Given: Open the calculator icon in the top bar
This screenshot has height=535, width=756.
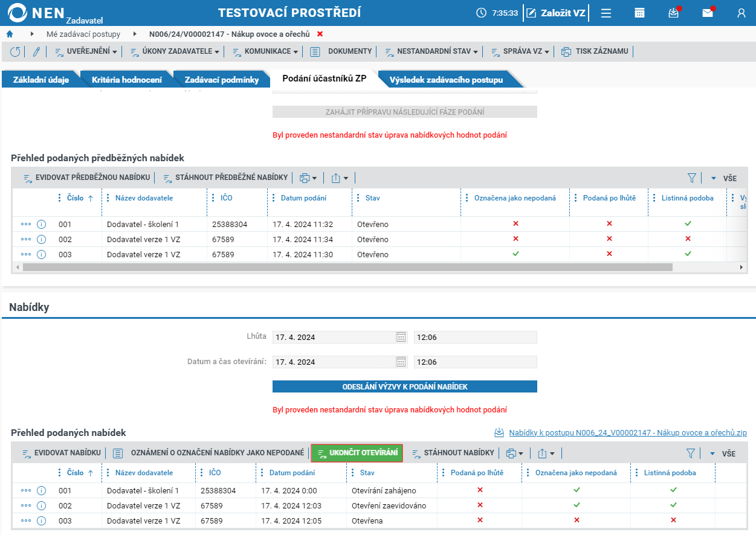Looking at the screenshot, I should click(x=639, y=13).
